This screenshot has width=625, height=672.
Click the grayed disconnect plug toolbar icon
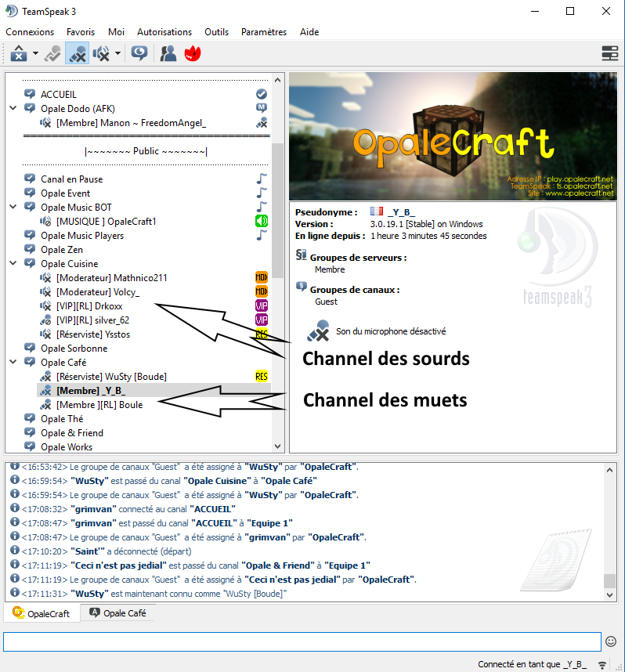[52, 53]
